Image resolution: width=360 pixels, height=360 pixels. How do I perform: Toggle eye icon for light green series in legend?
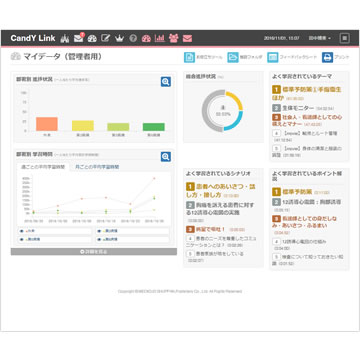click(21, 239)
